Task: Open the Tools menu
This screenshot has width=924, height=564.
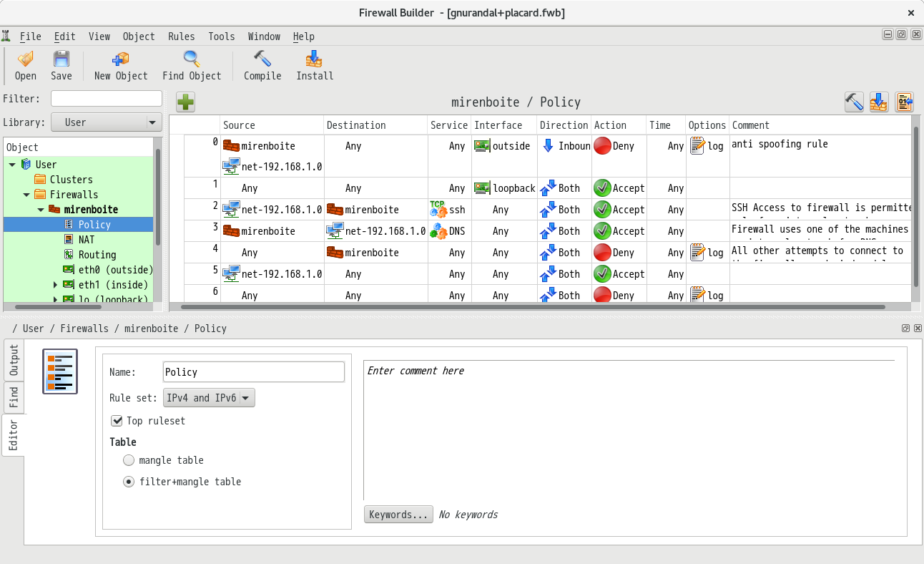Action: tap(222, 37)
